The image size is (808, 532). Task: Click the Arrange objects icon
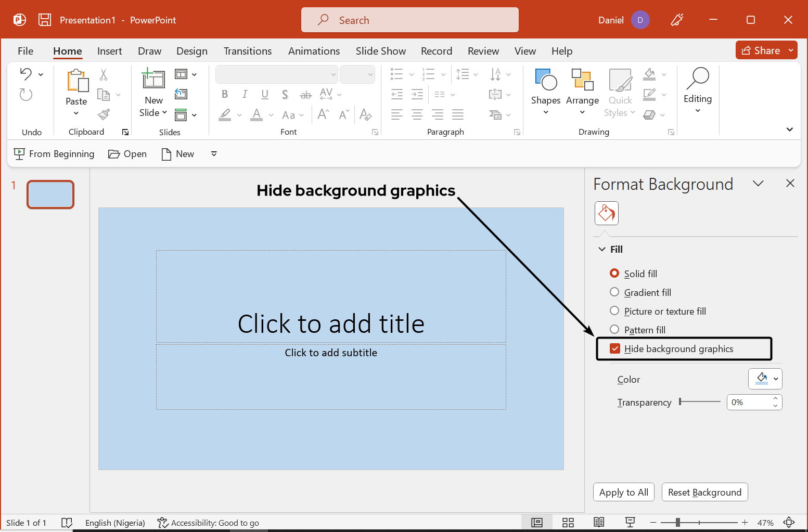click(582, 80)
